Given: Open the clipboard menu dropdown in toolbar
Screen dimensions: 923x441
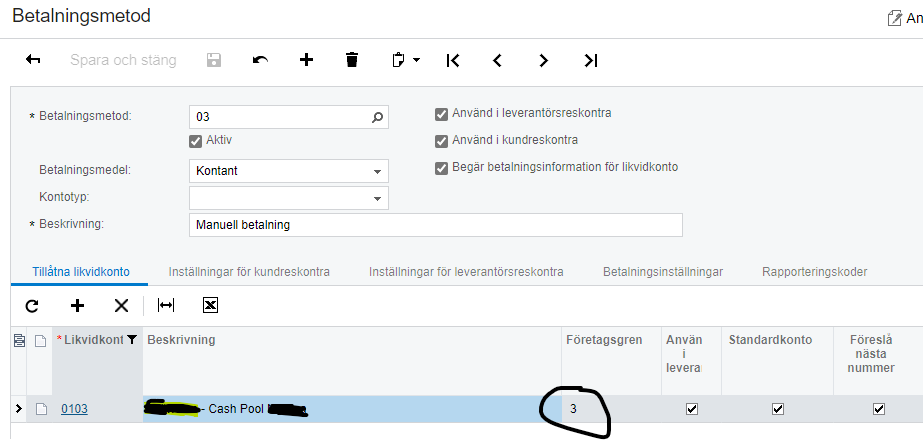Looking at the screenshot, I should click(406, 59).
